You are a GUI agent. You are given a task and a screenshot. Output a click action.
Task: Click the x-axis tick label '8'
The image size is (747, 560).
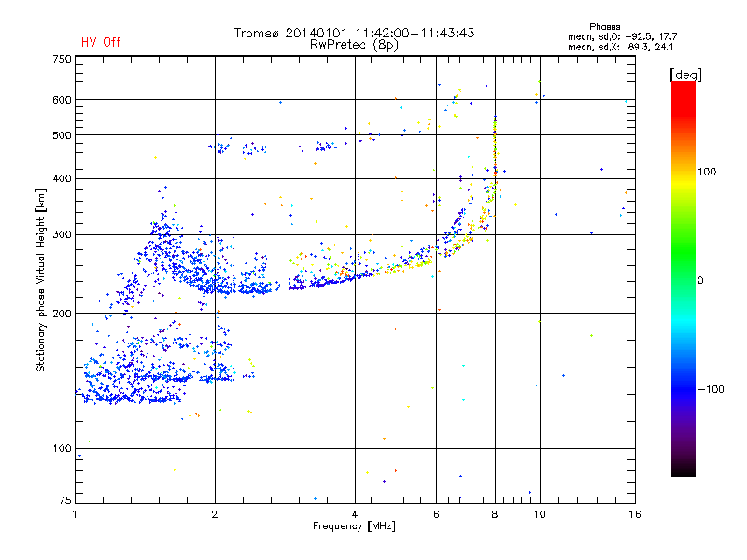495,514
